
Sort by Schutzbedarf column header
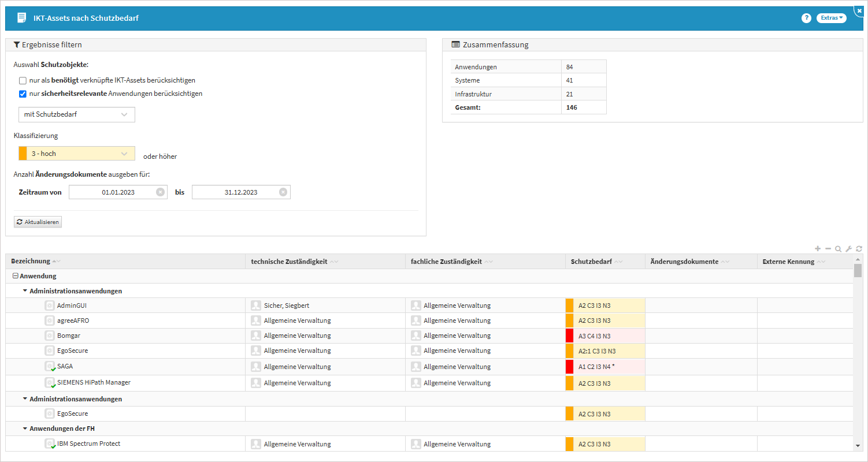[591, 262]
